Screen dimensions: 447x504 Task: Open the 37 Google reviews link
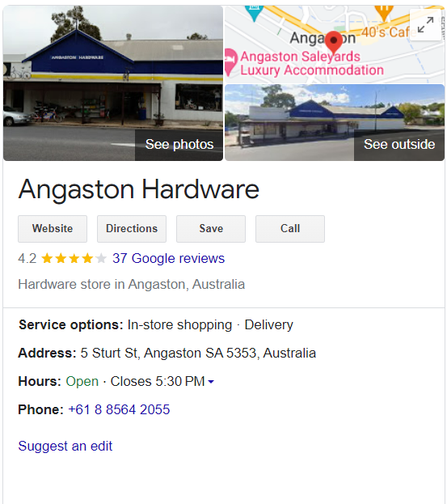coord(168,258)
